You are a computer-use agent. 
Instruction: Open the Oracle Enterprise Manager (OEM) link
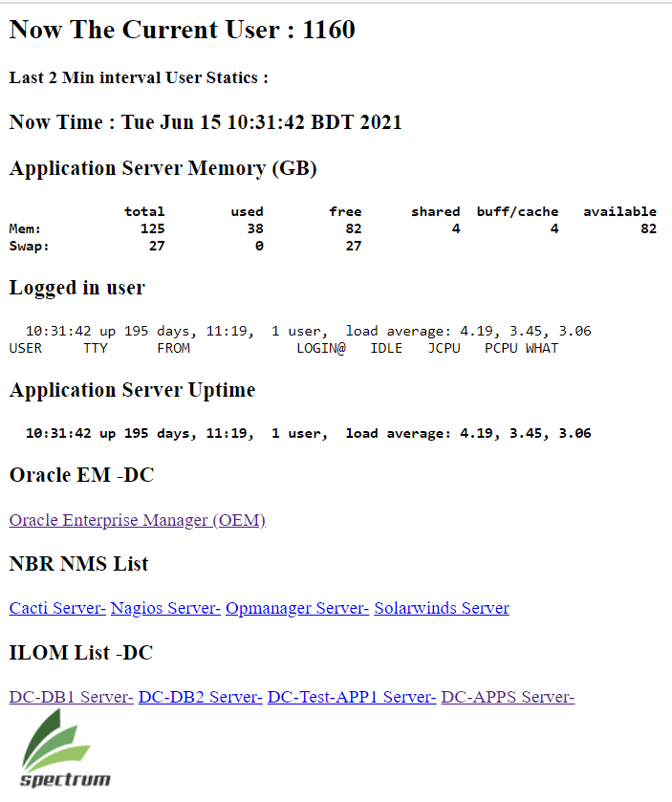click(x=137, y=520)
